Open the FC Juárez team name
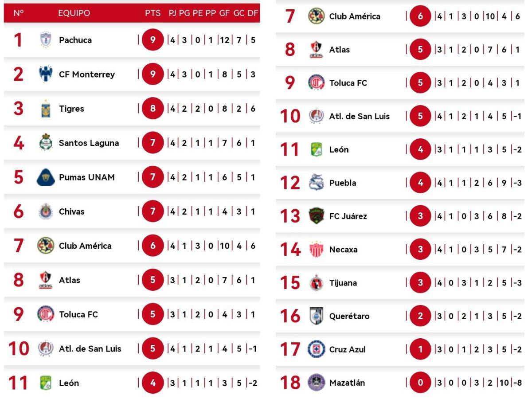The image size is (532, 399). point(348,216)
